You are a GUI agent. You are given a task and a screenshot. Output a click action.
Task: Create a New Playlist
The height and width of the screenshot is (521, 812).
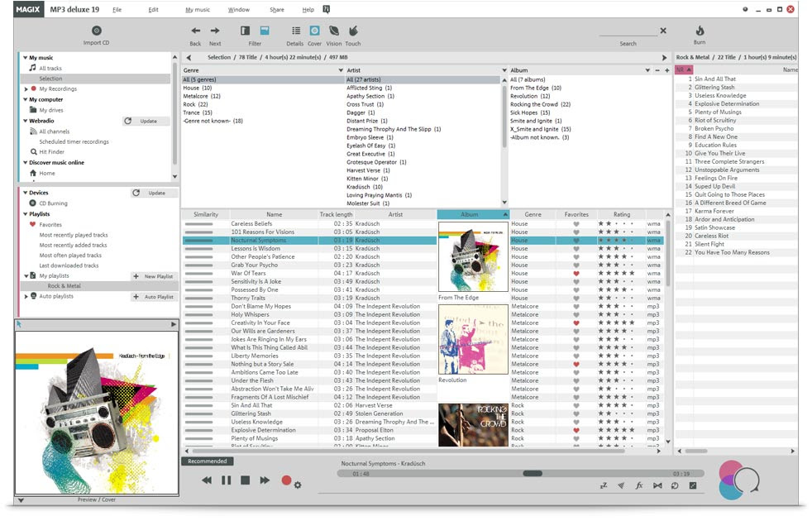tap(153, 276)
